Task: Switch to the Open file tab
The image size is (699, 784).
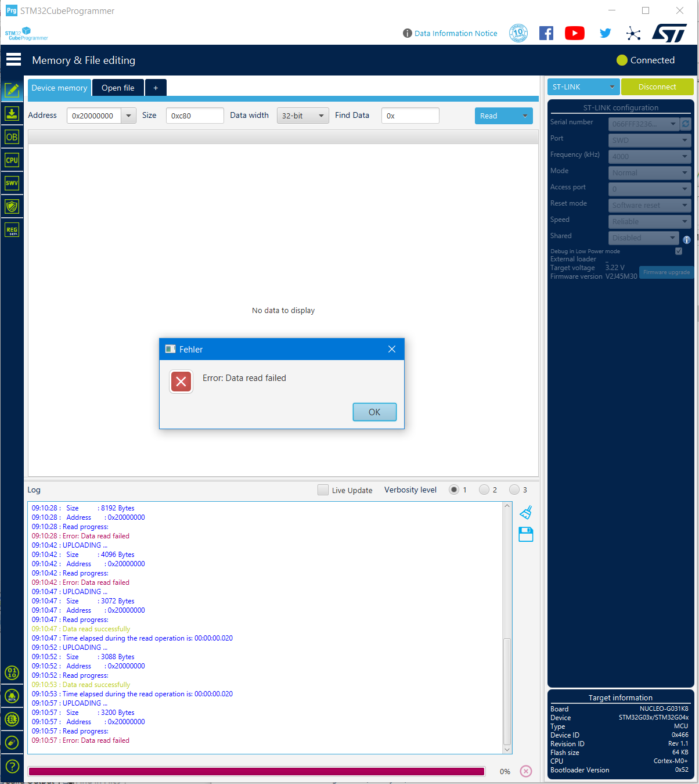Action: click(118, 88)
